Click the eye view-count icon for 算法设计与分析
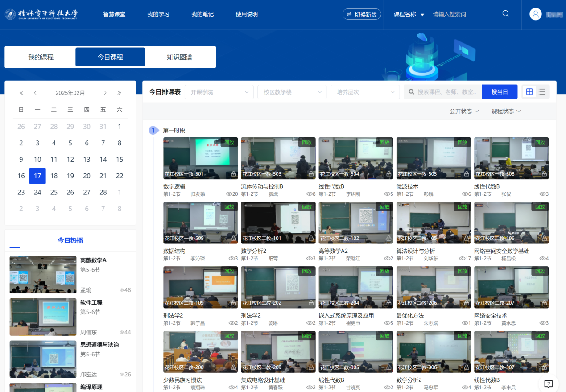Screen dimensions: 566x392 tap(462, 259)
